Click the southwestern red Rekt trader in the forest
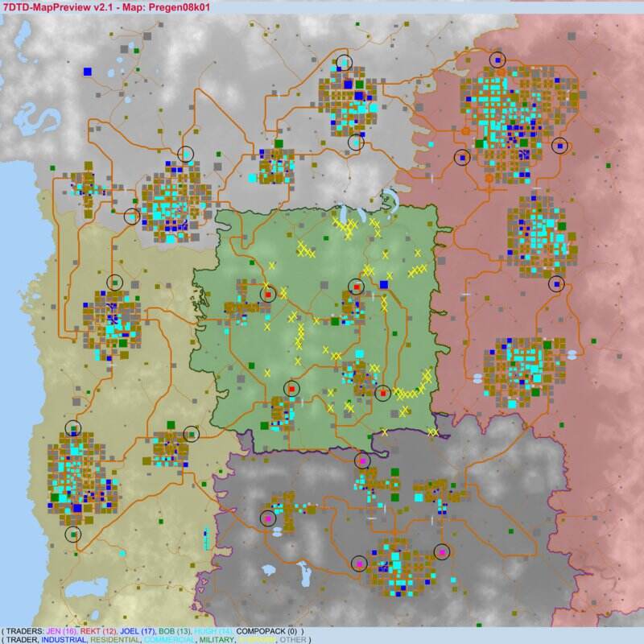 click(x=291, y=389)
